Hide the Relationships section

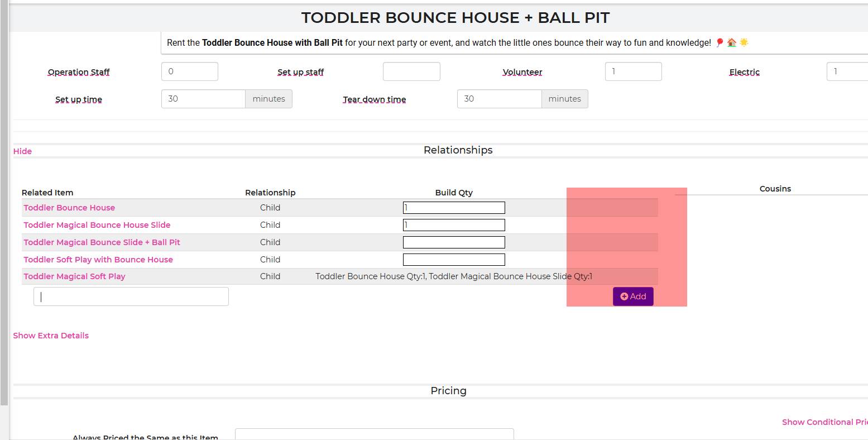pyautogui.click(x=22, y=151)
